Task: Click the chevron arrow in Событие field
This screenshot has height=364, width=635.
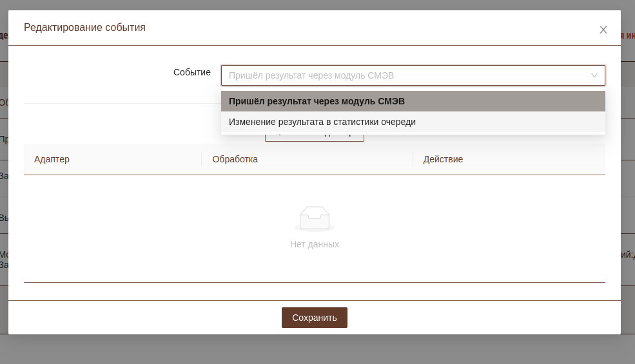Action: 594,75
